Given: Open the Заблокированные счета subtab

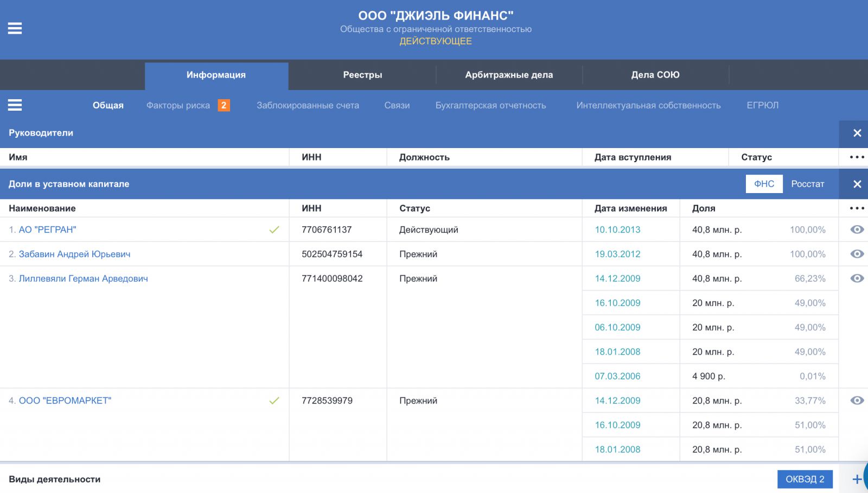Looking at the screenshot, I should coord(308,105).
